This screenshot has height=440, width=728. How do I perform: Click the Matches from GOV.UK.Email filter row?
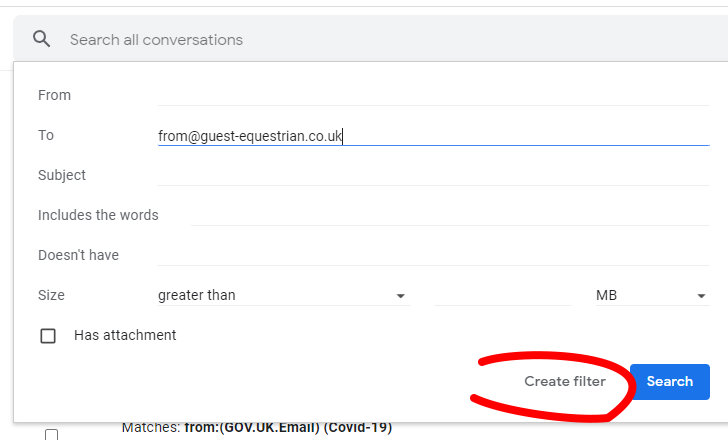(x=257, y=427)
